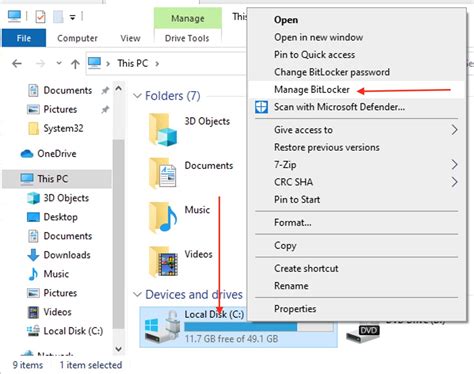This screenshot has height=374, width=474.
Task: Select the 3D Objects folder icon
Action: [x=163, y=130]
